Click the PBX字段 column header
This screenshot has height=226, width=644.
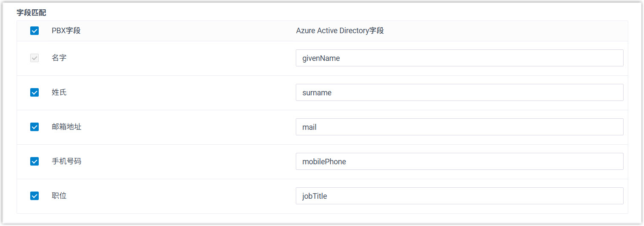(66, 31)
